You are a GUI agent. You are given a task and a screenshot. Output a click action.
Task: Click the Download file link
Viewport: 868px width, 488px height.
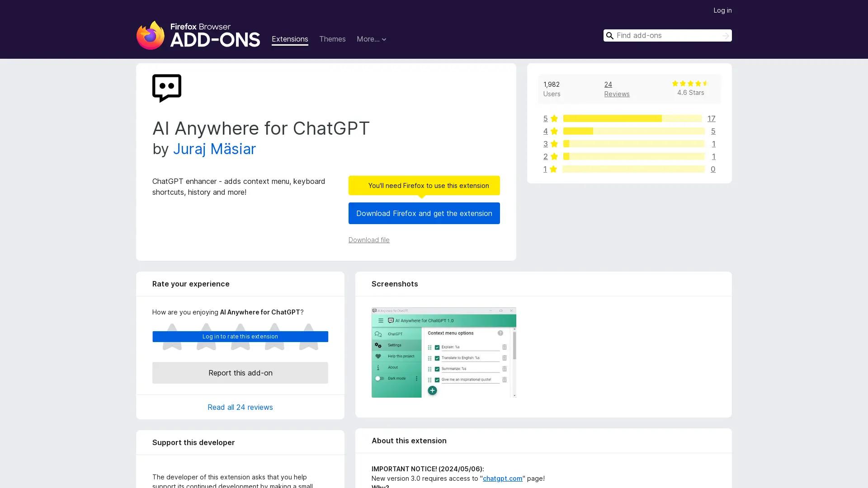pos(368,240)
